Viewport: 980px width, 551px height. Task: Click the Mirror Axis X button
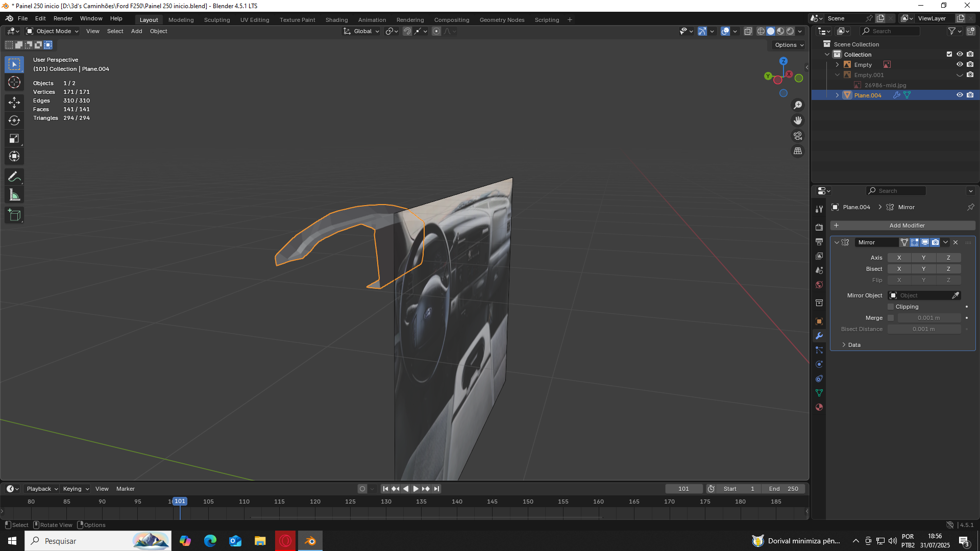coord(899,258)
